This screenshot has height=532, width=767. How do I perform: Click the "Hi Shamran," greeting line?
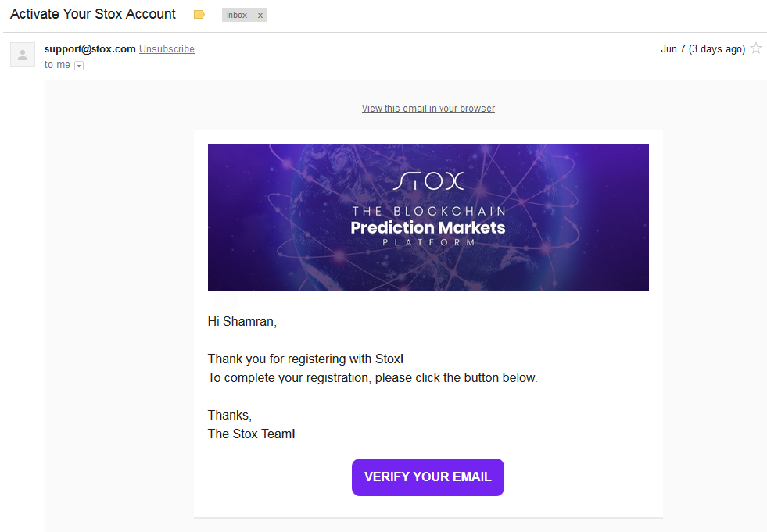tap(242, 321)
